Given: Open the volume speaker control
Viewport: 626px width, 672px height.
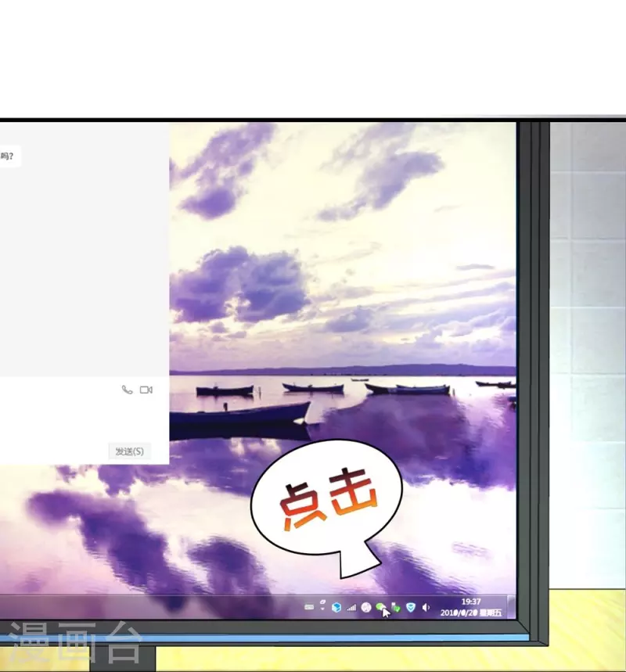Looking at the screenshot, I should 426,608.
